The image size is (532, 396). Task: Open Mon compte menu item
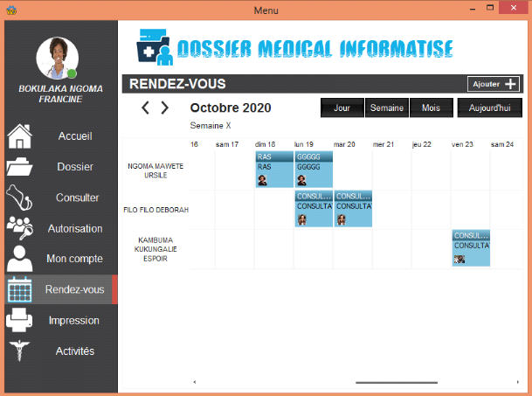click(74, 259)
